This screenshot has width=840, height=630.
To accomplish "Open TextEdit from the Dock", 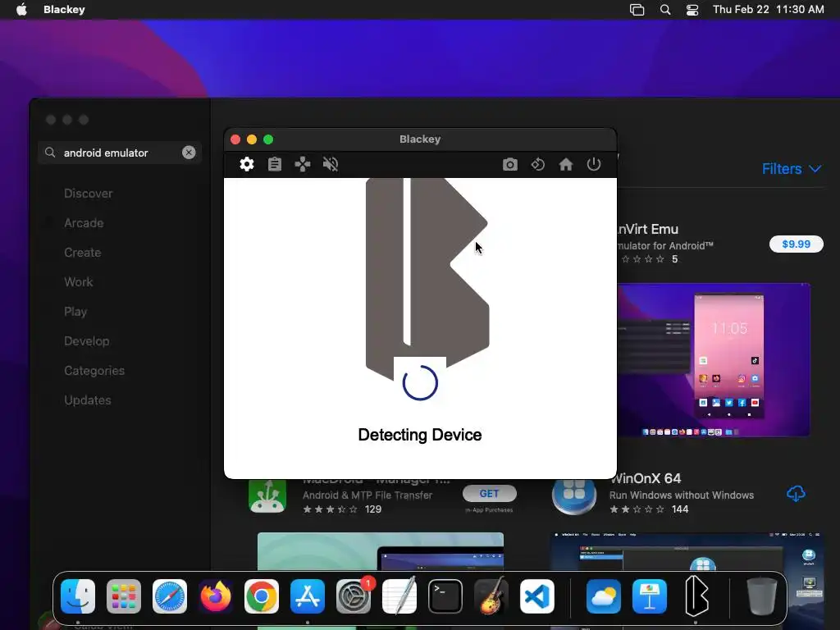I will [399, 596].
